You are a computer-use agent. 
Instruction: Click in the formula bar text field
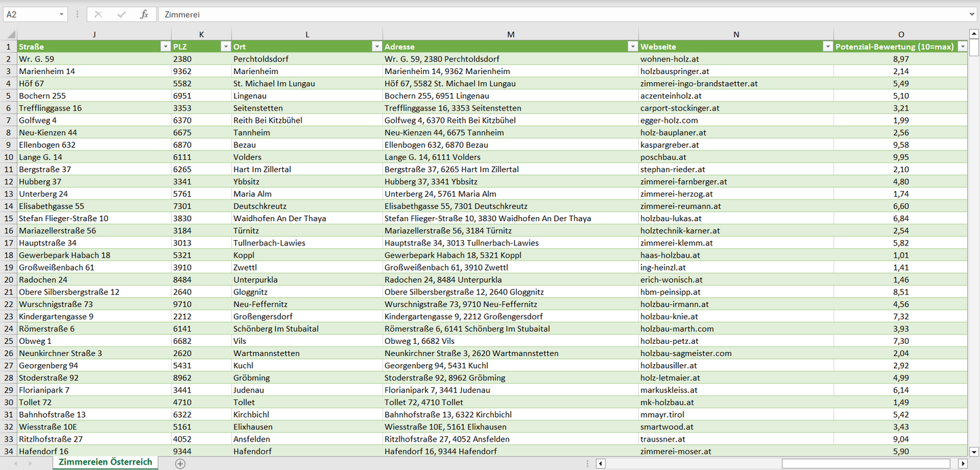(543, 14)
